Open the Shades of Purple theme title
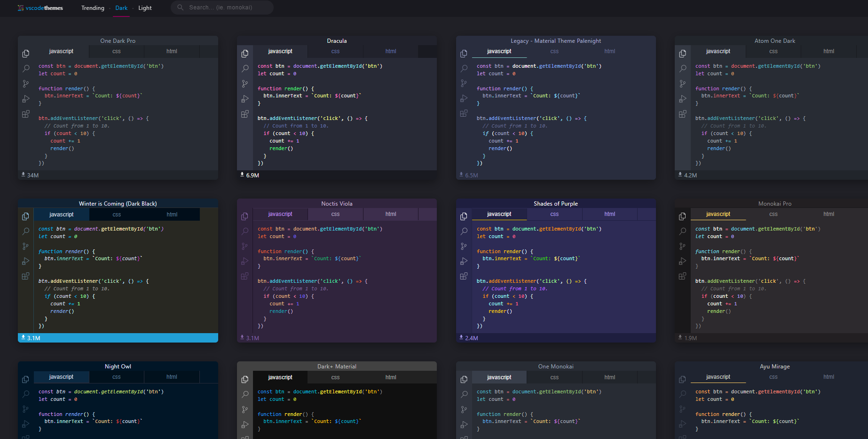Viewport: 868px width, 439px height. click(556, 204)
